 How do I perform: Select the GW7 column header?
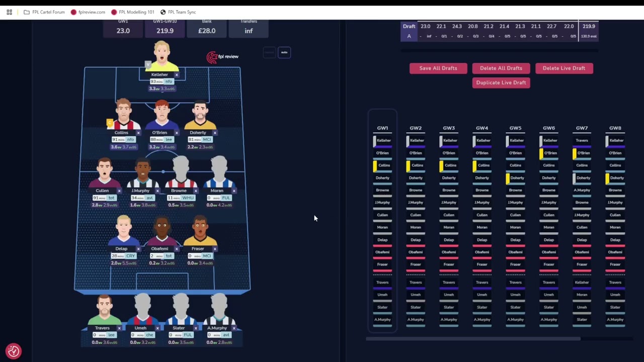point(582,128)
